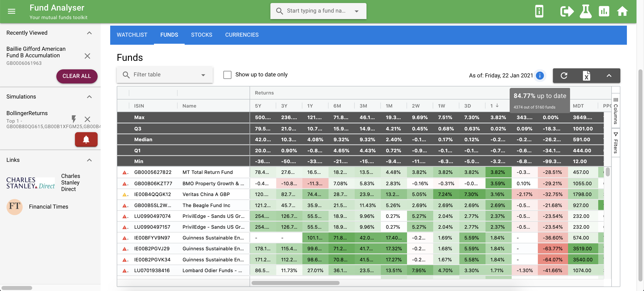Open the BollingerReturns simulation

pyautogui.click(x=27, y=113)
